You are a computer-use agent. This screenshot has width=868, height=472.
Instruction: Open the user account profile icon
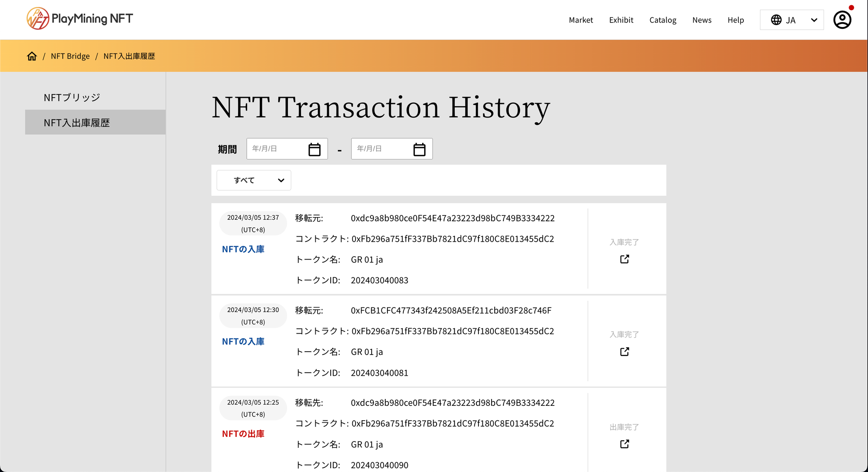[x=842, y=20]
